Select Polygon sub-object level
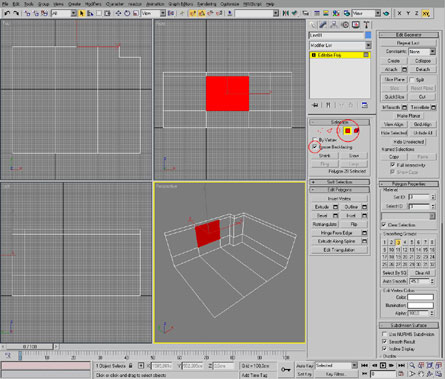Viewport: 445px width, 379px height. pyautogui.click(x=347, y=131)
